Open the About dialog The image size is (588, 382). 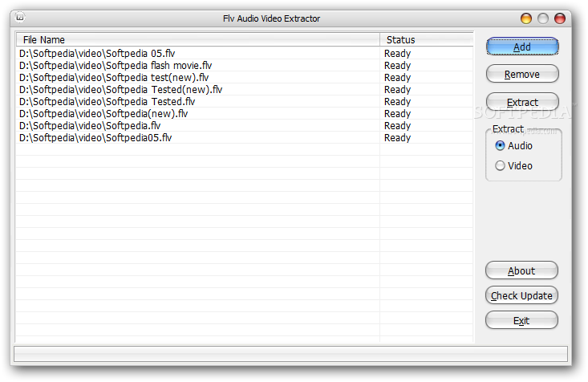click(521, 270)
